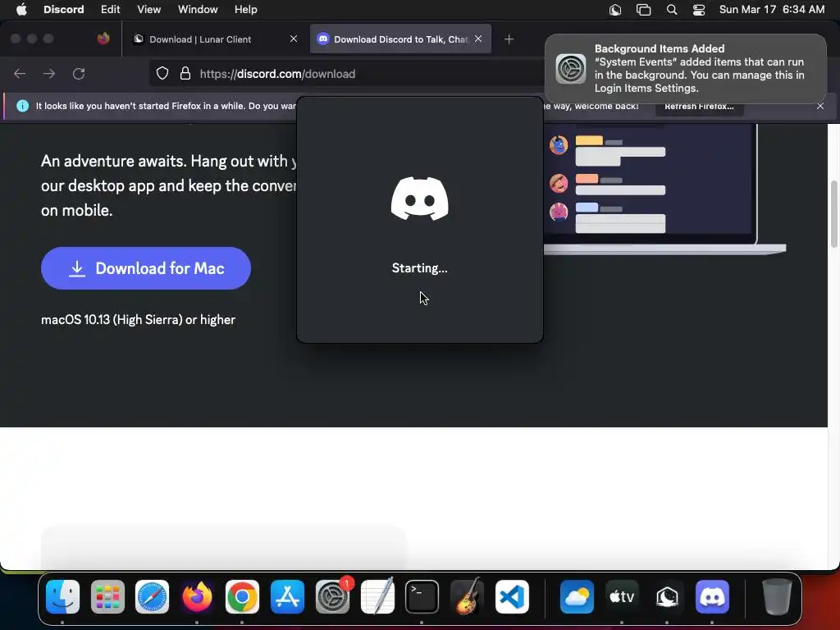Open Discord from the Dock

[x=712, y=596]
